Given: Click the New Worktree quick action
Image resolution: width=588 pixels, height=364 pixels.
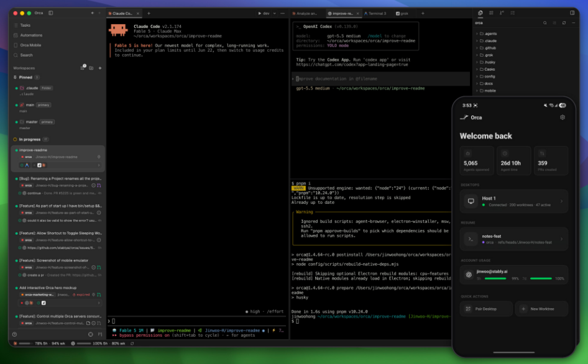Looking at the screenshot, I should click(541, 309).
